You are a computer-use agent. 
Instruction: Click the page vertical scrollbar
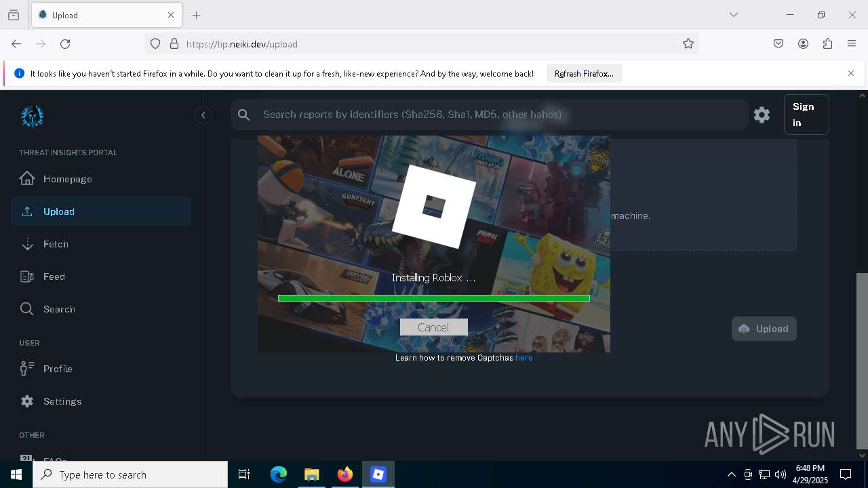(x=862, y=360)
